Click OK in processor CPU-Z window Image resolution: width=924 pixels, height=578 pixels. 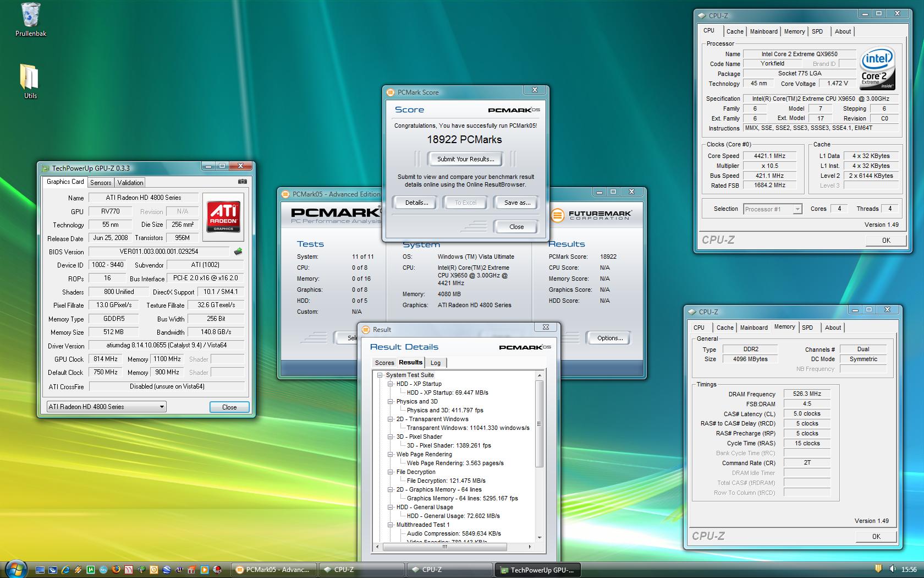(886, 240)
